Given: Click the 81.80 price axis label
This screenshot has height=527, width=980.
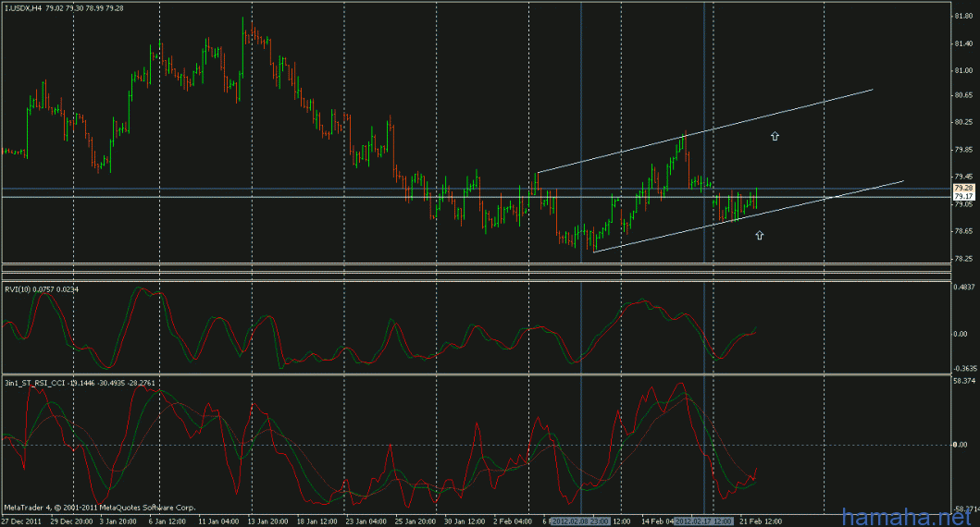Looking at the screenshot, I should [963, 17].
